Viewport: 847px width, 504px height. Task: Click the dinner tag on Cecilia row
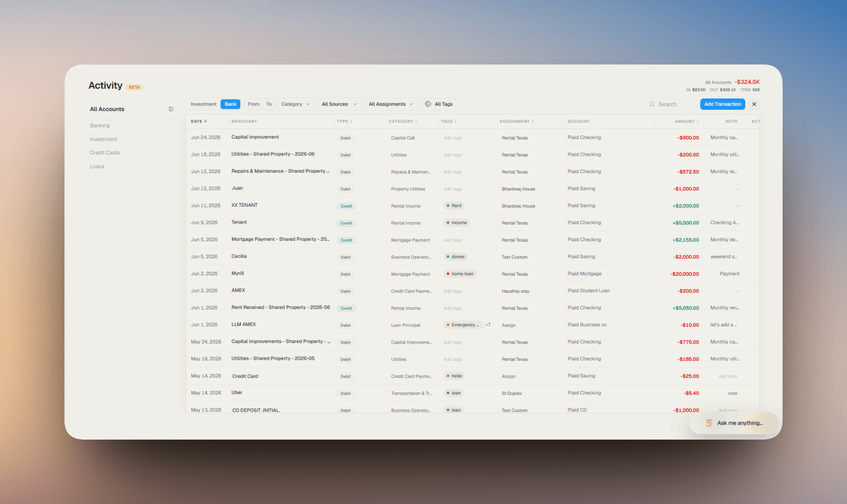[455, 257]
